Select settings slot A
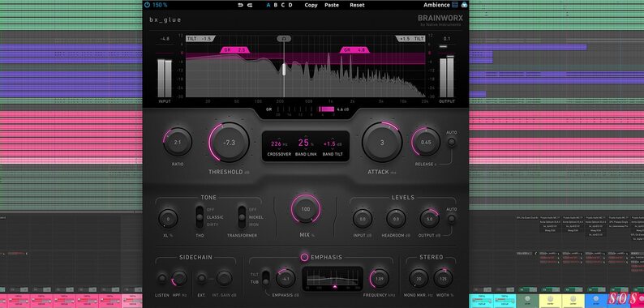 click(x=268, y=5)
